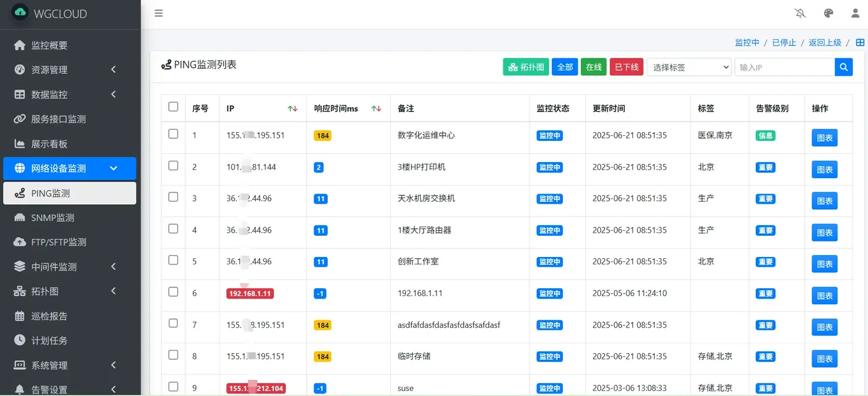
Task: Open 监控概要 in sidebar
Action: pos(69,45)
